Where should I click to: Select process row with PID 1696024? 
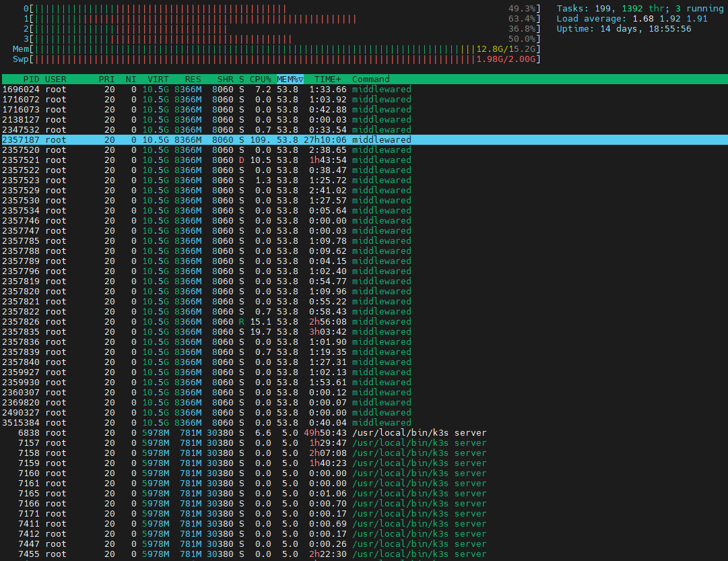(x=364, y=89)
